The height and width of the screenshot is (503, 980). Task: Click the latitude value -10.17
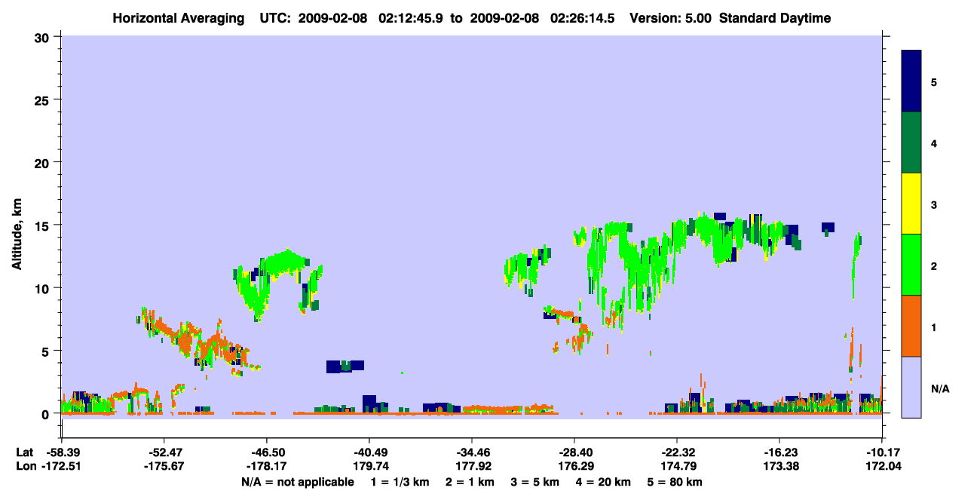pyautogui.click(x=881, y=452)
